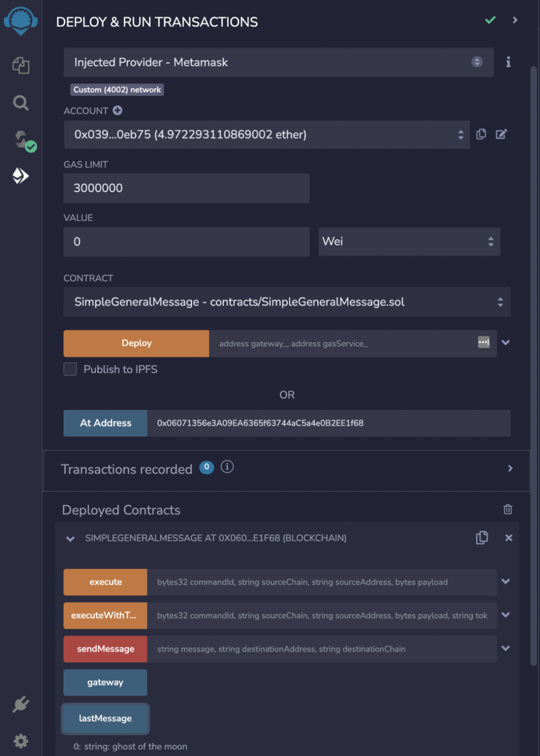Open the account selector dropdown
The height and width of the screenshot is (756, 540).
coord(266,134)
